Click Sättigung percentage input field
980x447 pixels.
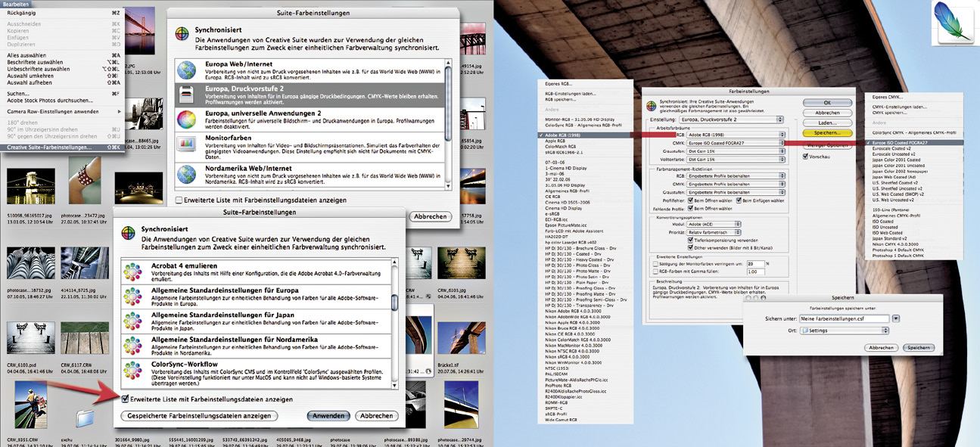point(755,264)
